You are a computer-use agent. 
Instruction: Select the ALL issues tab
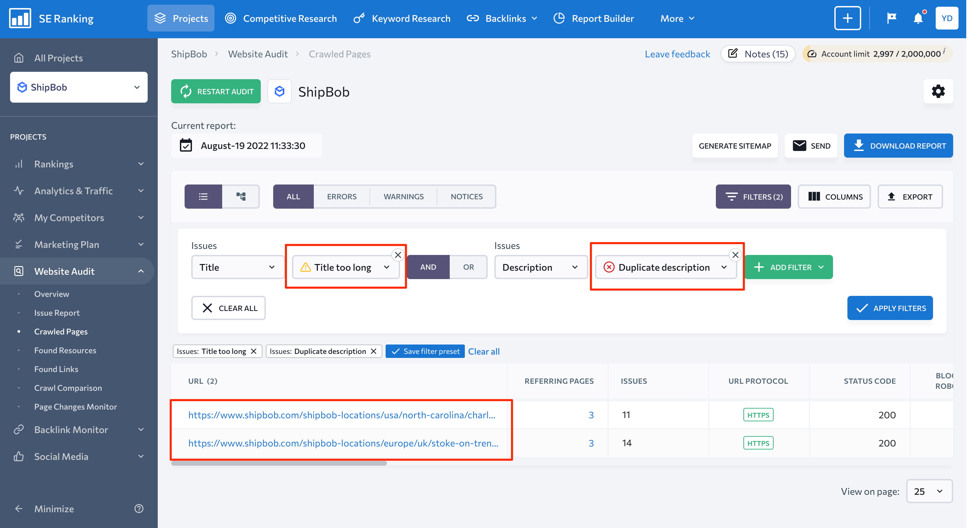pos(293,197)
